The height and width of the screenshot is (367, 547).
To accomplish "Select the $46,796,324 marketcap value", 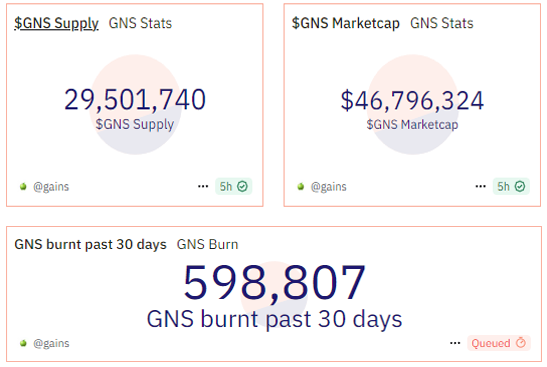I will click(x=412, y=100).
